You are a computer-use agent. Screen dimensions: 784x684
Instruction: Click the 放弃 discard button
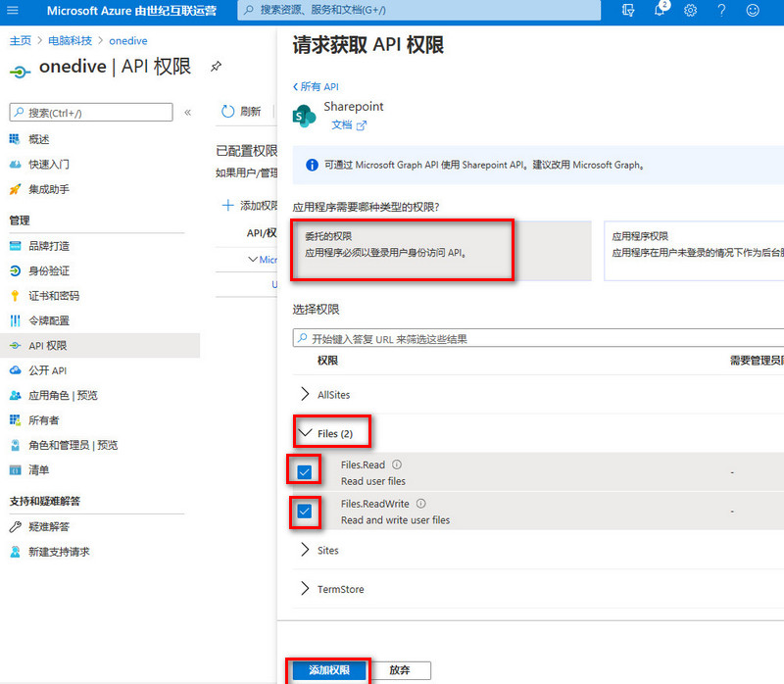pyautogui.click(x=400, y=670)
